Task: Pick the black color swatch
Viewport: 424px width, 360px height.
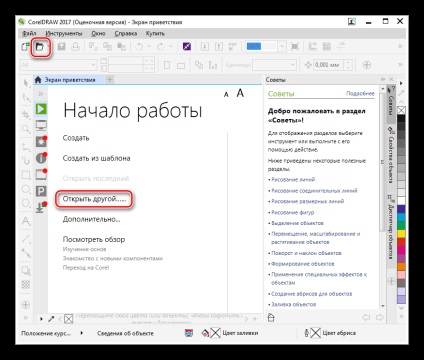Action: pyautogui.click(x=401, y=119)
